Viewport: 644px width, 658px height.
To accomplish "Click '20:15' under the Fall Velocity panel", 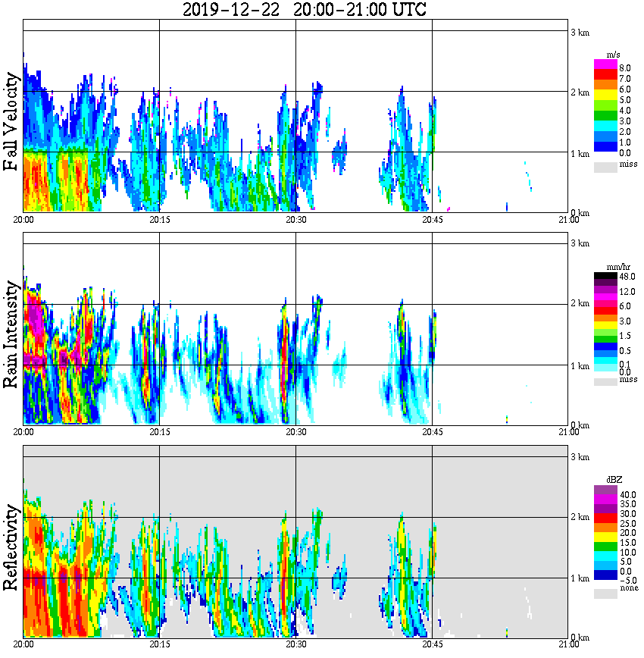I will [159, 220].
